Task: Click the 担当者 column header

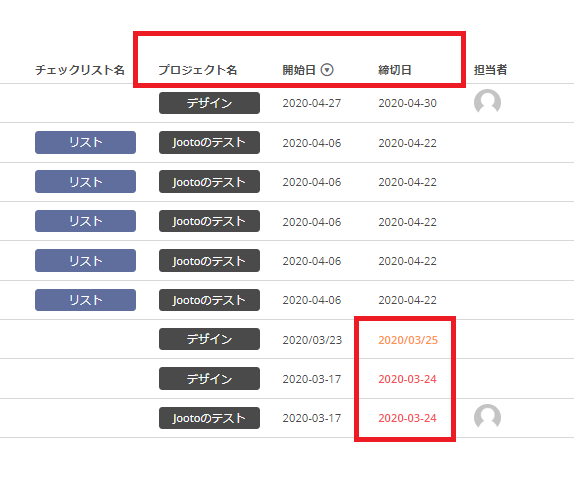Action: [490, 70]
